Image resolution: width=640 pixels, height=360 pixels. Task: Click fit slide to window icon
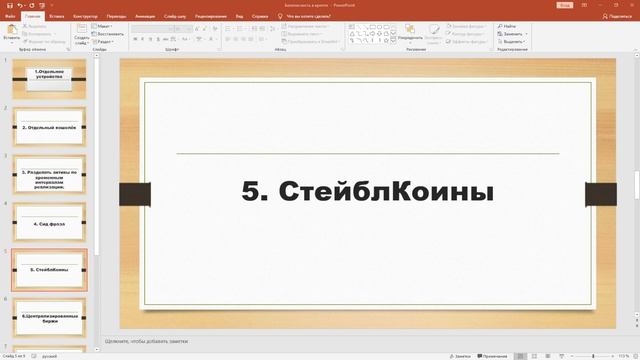(636, 356)
